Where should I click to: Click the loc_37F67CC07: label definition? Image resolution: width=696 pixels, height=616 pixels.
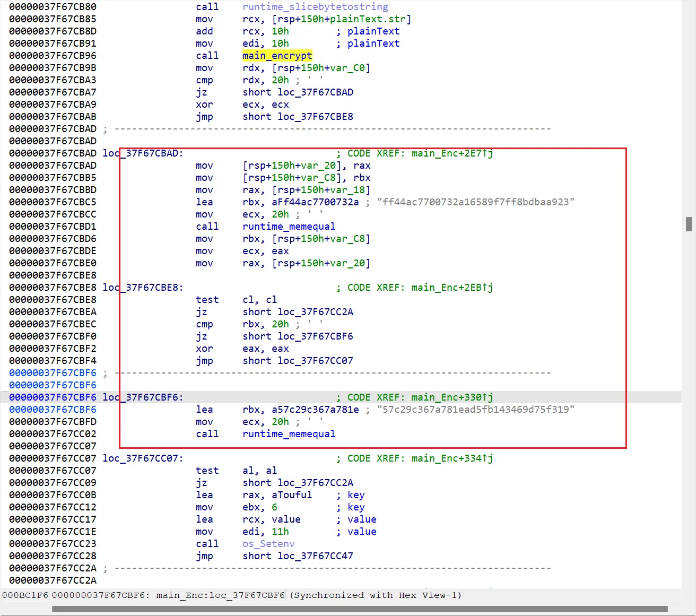click(143, 458)
